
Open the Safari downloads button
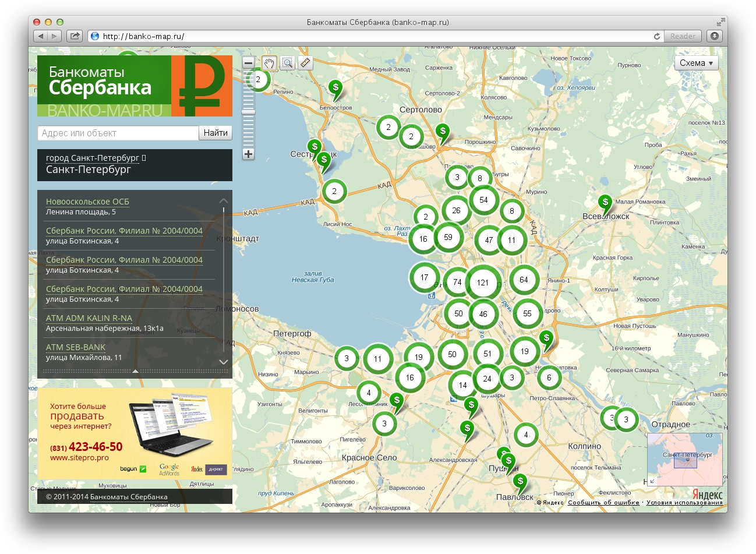pyautogui.click(x=715, y=36)
